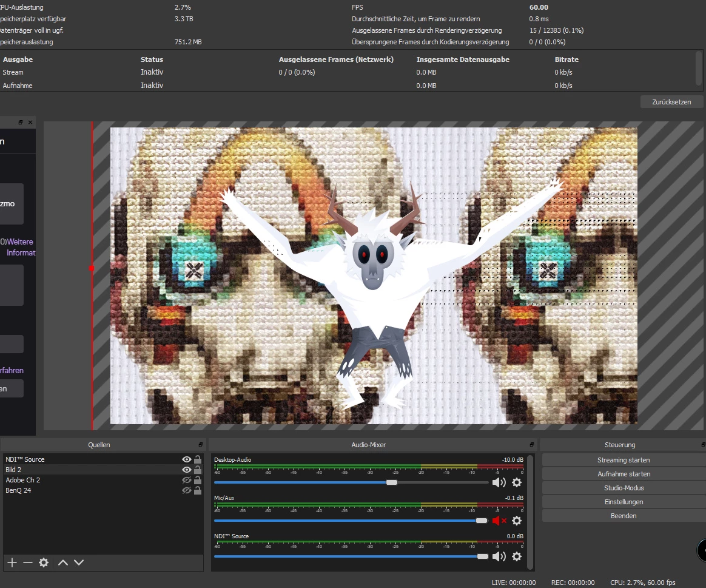
Task: Click the Bitrate column header
Action: point(566,59)
